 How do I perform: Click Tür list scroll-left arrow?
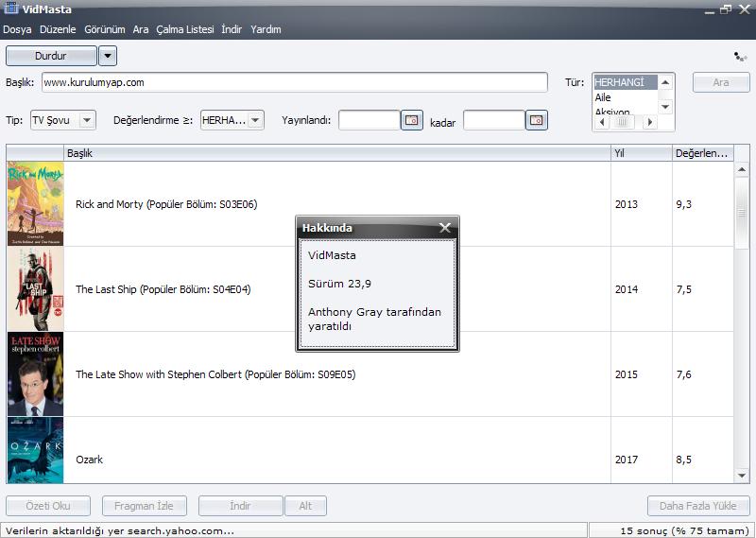(x=601, y=122)
